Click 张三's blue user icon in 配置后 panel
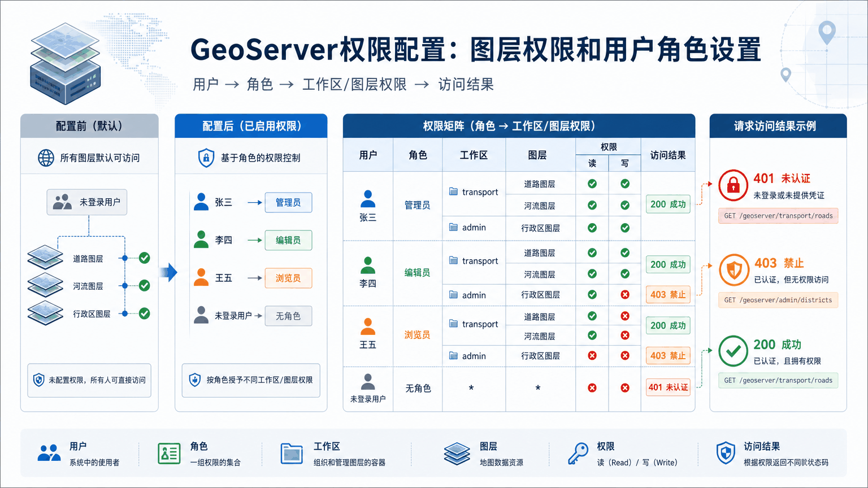Screen dimensions: 868x488 coord(201,202)
